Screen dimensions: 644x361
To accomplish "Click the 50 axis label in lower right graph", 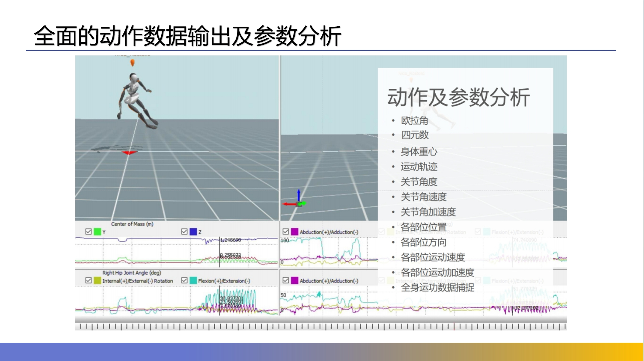I will [283, 295].
